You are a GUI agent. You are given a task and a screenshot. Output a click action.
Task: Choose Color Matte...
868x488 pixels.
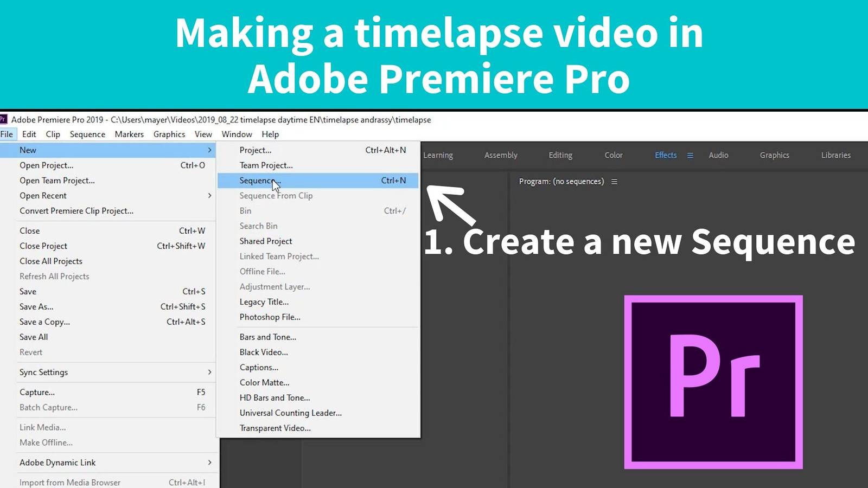(x=318, y=382)
